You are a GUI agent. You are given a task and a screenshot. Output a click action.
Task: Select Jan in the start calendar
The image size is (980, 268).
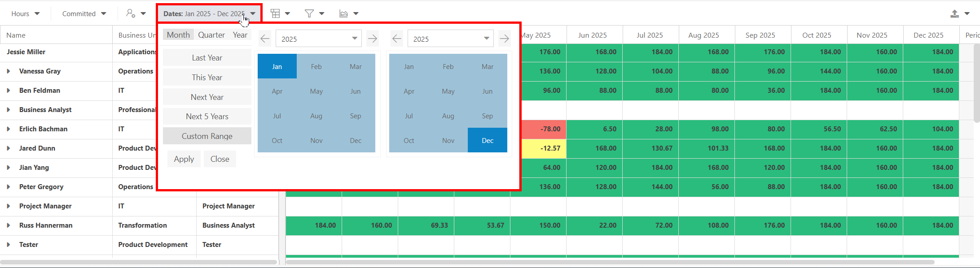[277, 66]
